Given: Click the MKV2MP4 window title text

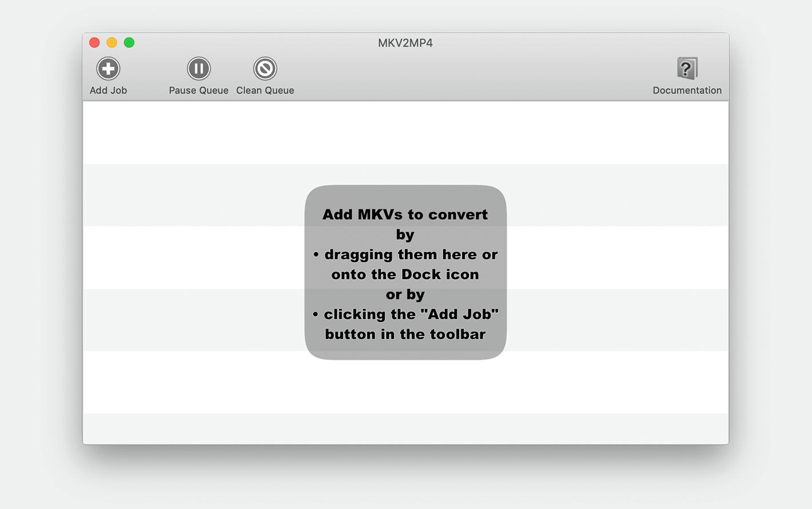Looking at the screenshot, I should 405,43.
